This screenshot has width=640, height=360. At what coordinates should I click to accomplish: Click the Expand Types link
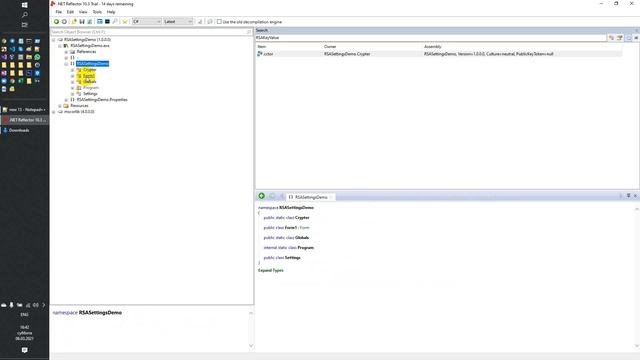click(271, 270)
